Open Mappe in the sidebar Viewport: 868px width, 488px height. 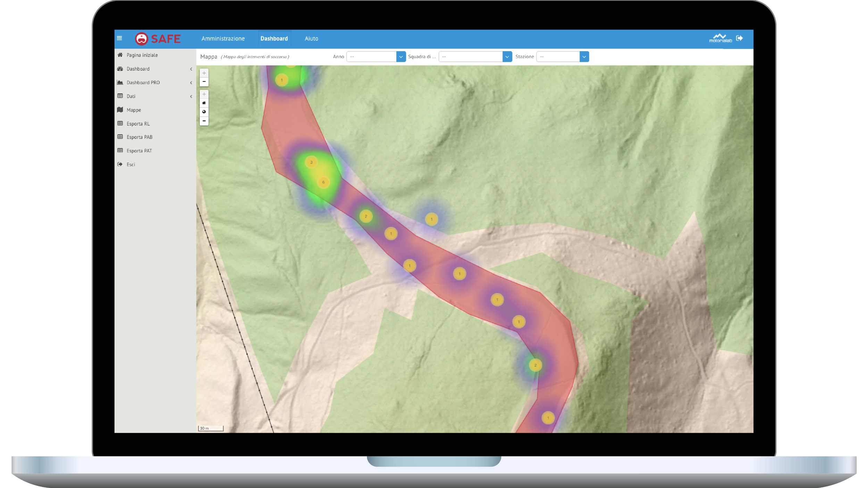pos(134,110)
